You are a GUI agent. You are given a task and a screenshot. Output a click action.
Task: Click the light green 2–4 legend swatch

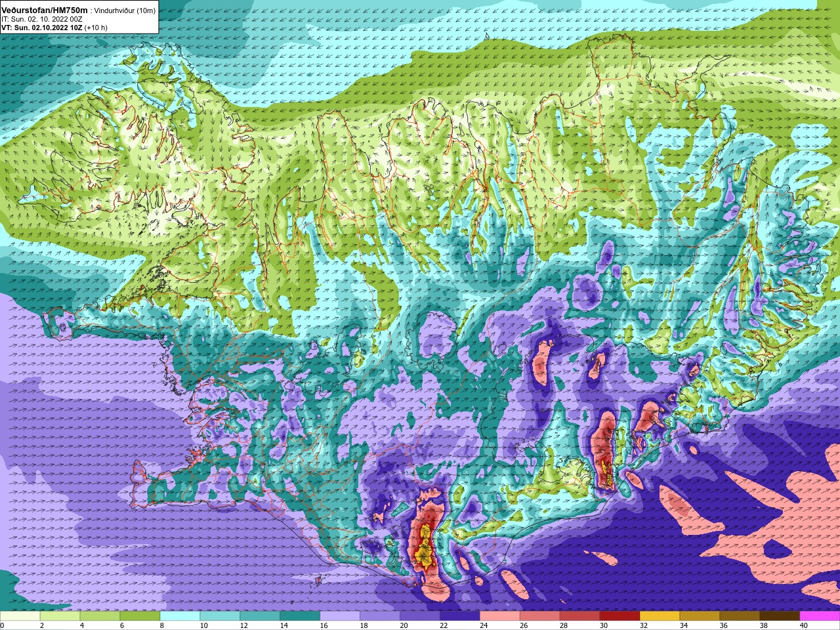[x=60, y=616]
